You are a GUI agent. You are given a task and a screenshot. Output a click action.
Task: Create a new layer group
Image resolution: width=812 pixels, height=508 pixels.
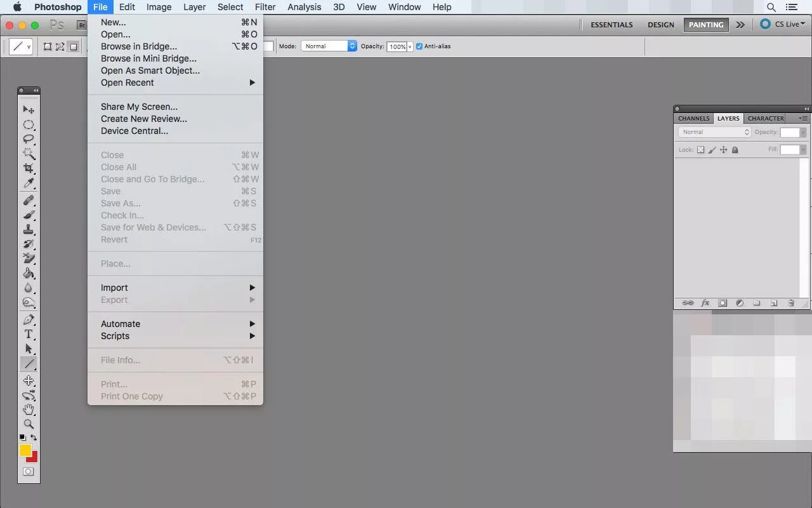point(757,304)
